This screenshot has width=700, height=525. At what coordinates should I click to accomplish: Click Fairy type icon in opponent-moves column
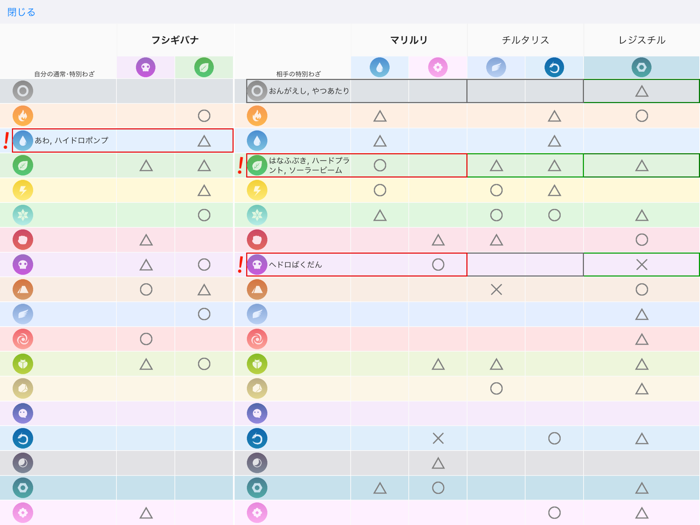(x=257, y=512)
